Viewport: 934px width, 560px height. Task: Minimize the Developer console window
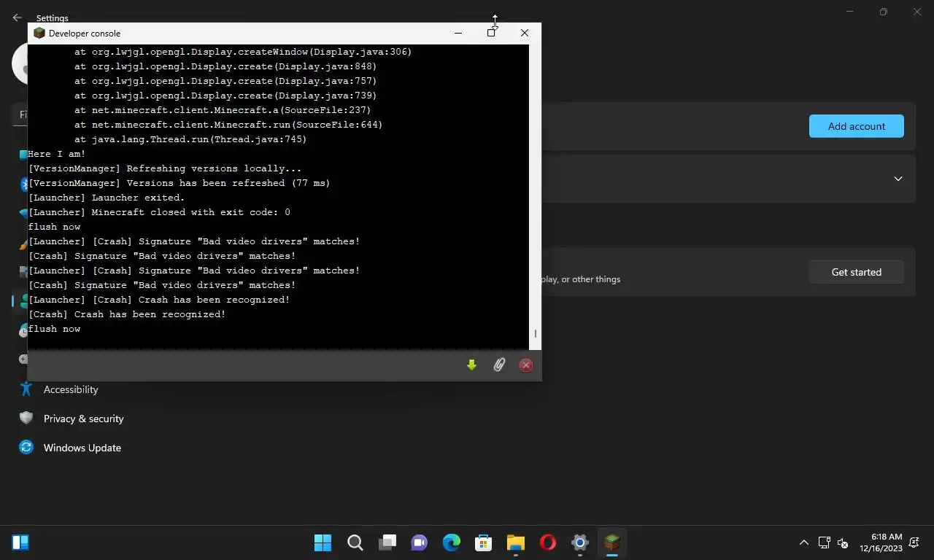click(458, 33)
